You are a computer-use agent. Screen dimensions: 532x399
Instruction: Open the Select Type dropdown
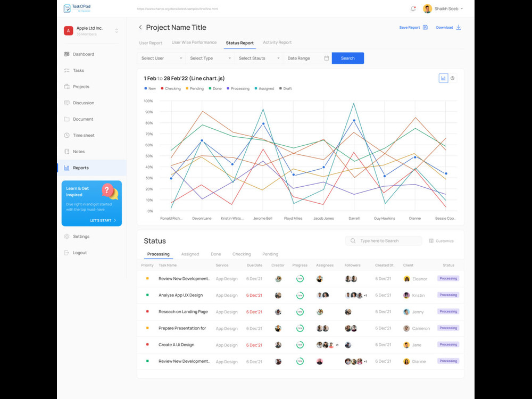210,58
